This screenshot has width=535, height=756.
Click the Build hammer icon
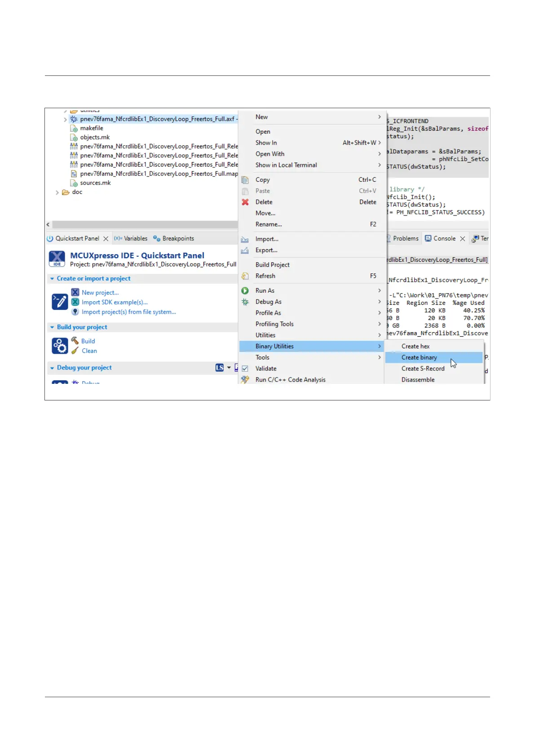click(75, 341)
